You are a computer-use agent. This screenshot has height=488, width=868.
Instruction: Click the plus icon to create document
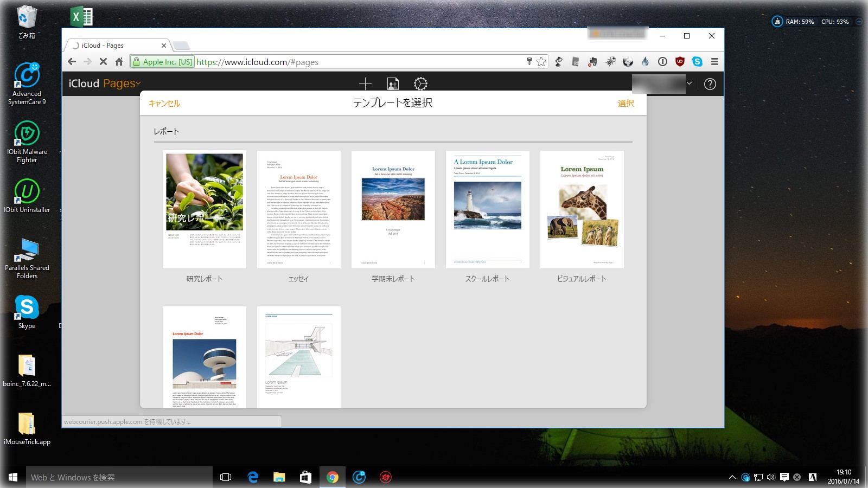[x=365, y=84]
